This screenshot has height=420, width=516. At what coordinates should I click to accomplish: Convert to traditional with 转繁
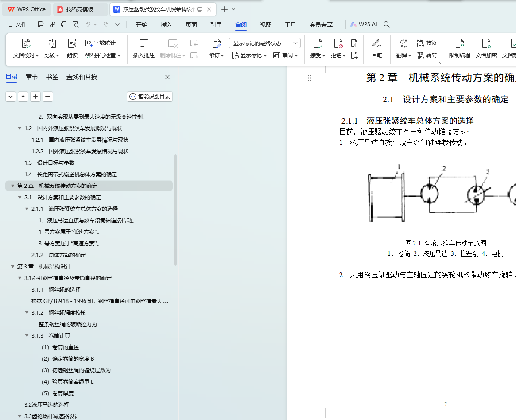pyautogui.click(x=427, y=43)
